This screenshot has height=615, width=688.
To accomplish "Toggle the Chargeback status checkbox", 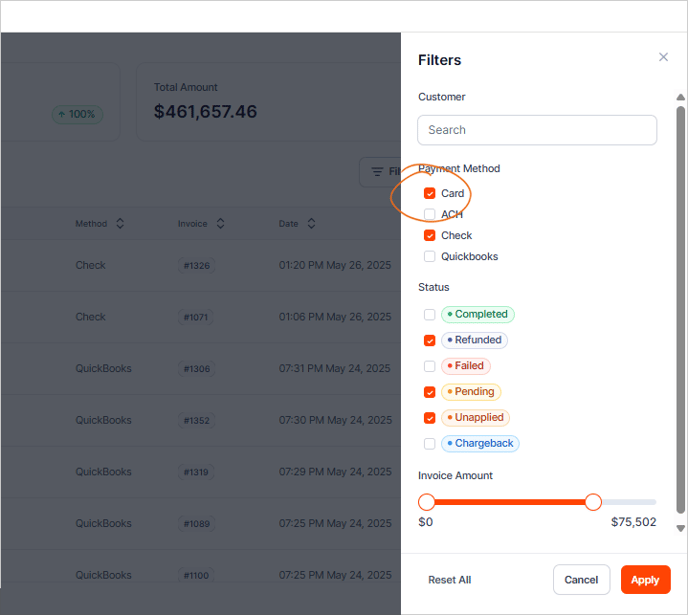I will [x=430, y=444].
